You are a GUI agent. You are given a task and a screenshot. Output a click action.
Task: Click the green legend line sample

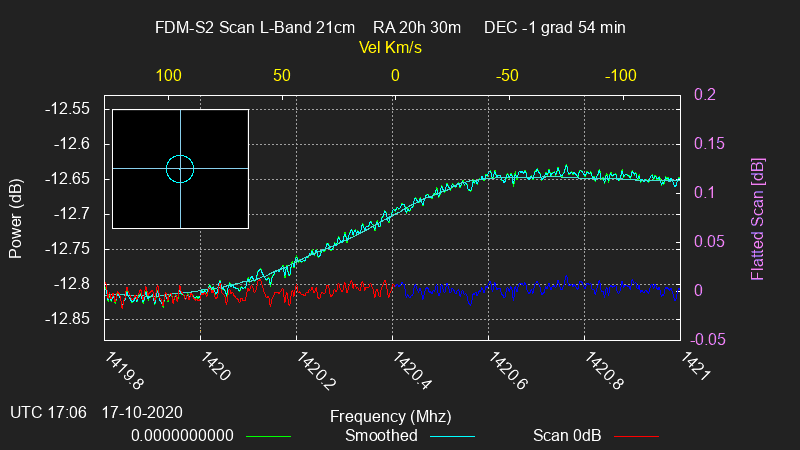268,437
